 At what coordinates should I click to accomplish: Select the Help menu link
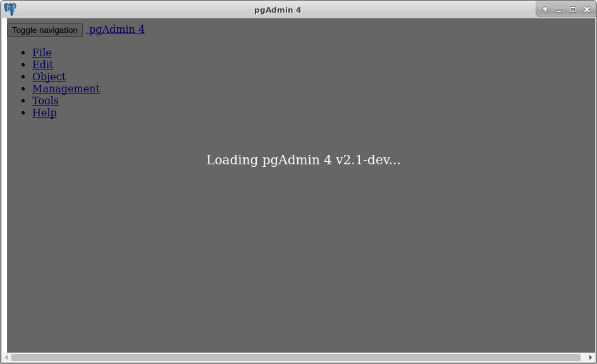[44, 112]
